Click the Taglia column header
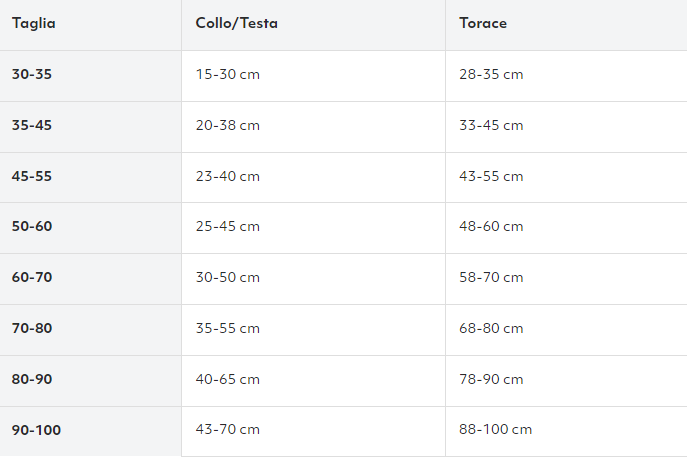The width and height of the screenshot is (687, 458). tap(34, 23)
